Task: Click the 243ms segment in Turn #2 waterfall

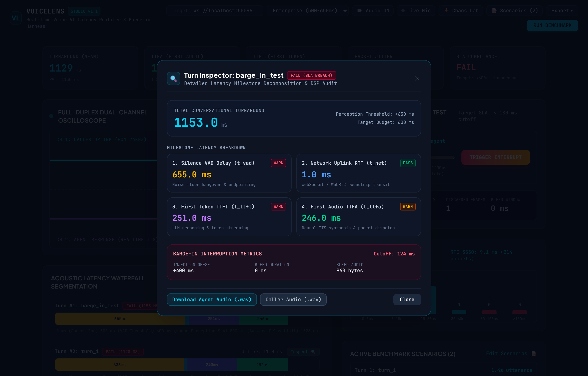Action: click(212, 365)
